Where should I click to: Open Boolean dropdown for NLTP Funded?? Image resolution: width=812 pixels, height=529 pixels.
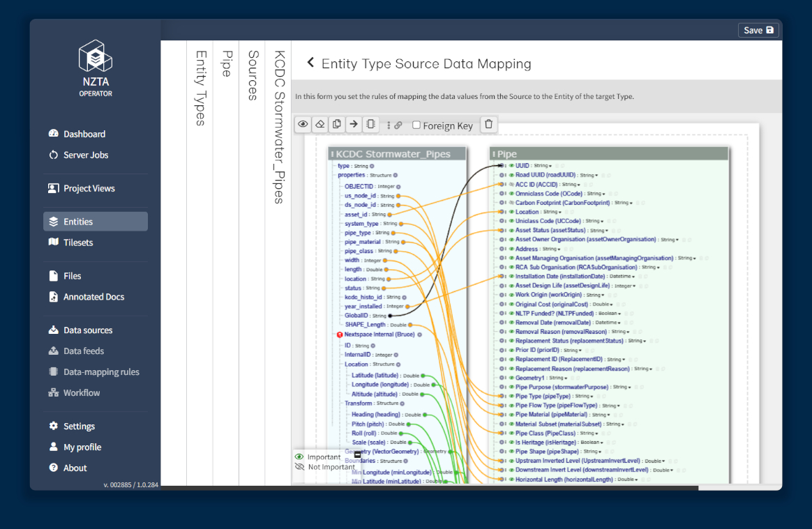pyautogui.click(x=610, y=314)
